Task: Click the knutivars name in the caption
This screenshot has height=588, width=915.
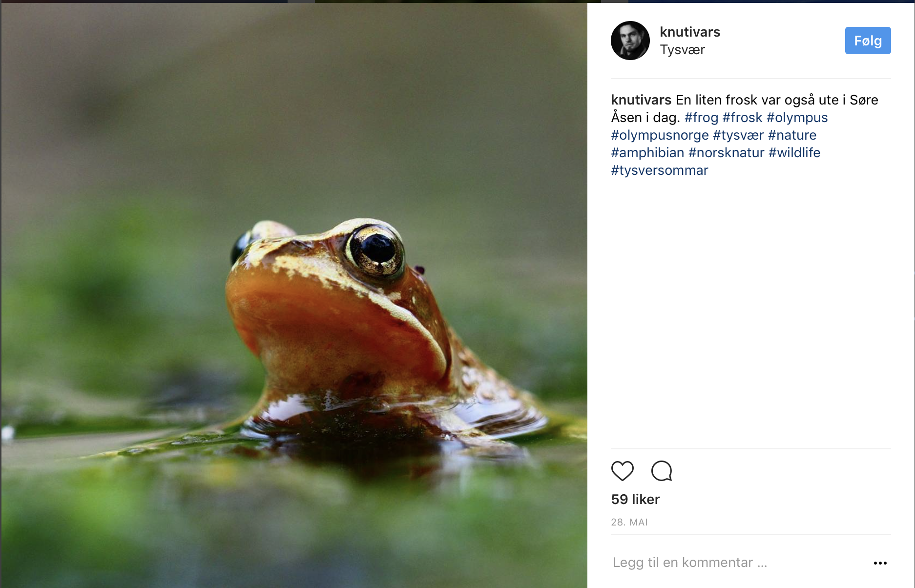Action: 641,100
